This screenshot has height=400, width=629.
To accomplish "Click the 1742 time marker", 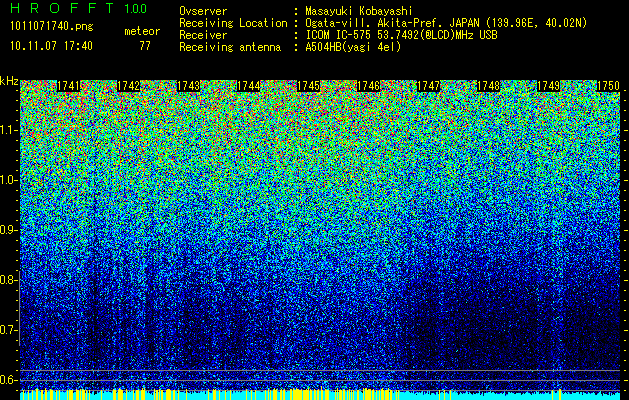I will click(129, 86).
